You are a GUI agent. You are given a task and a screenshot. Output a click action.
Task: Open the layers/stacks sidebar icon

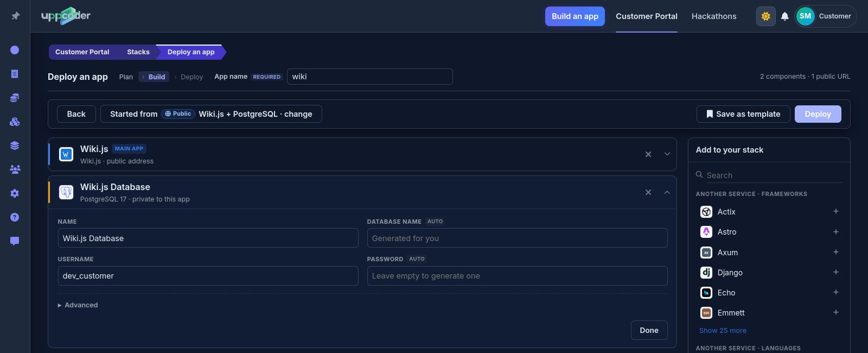pos(15,146)
